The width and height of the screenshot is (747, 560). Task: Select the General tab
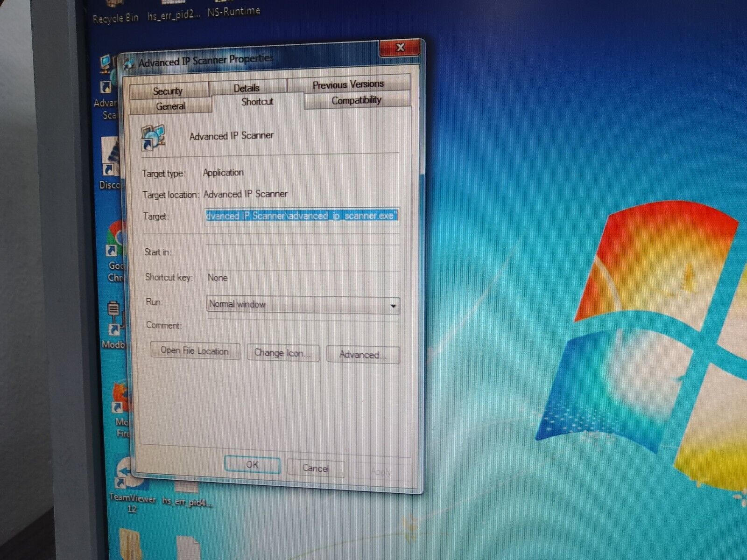[x=170, y=106]
